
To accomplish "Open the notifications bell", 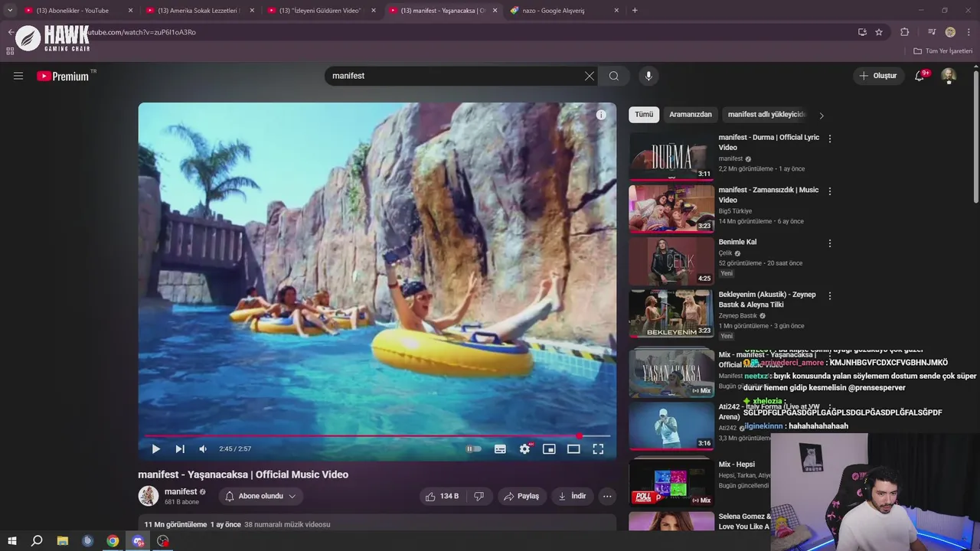I will [920, 76].
